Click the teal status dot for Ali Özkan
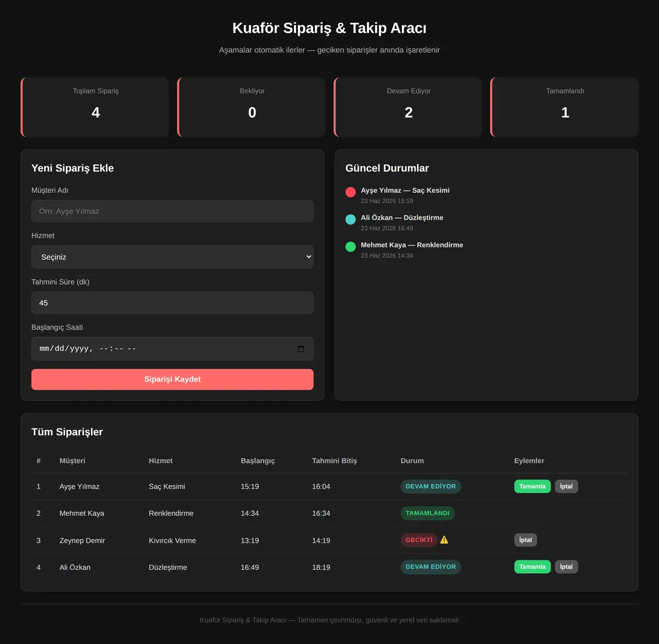This screenshot has height=644, width=659. (x=350, y=219)
